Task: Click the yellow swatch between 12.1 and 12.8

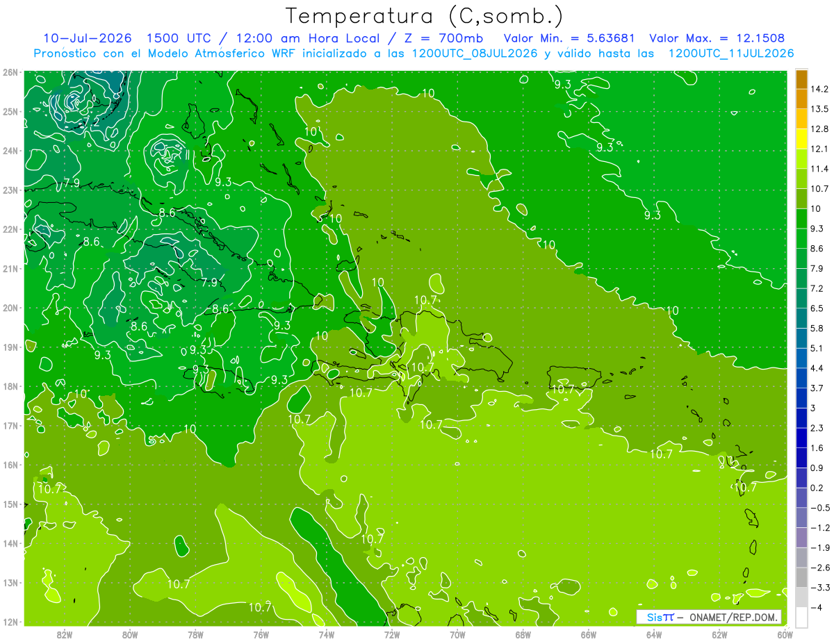Action: pos(801,139)
